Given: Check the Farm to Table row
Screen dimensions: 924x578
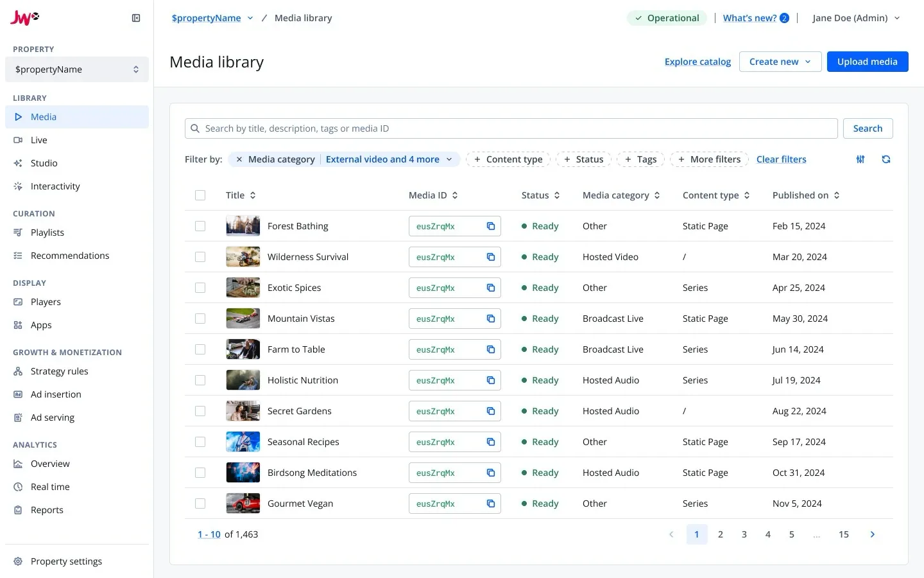Looking at the screenshot, I should (200, 349).
